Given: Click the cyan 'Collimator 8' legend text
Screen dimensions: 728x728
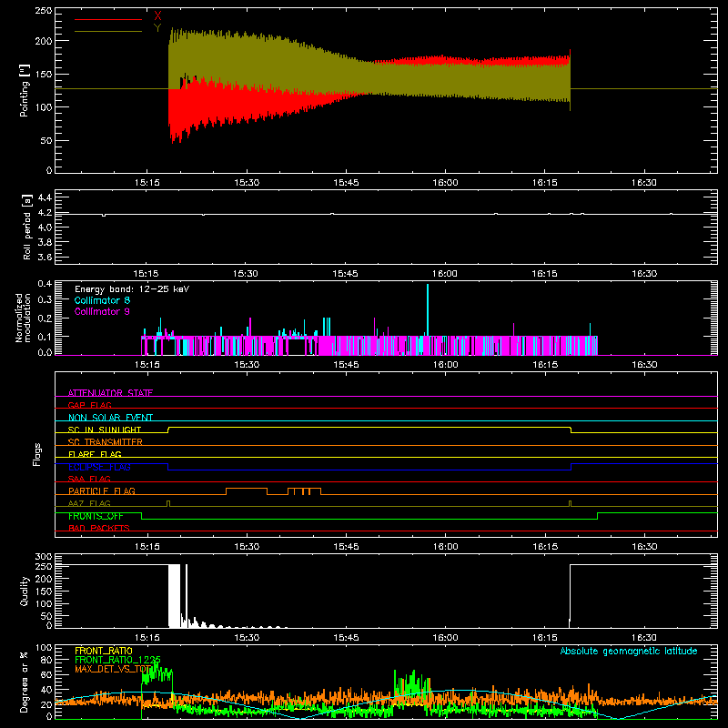Looking at the screenshot, I should coord(102,300).
